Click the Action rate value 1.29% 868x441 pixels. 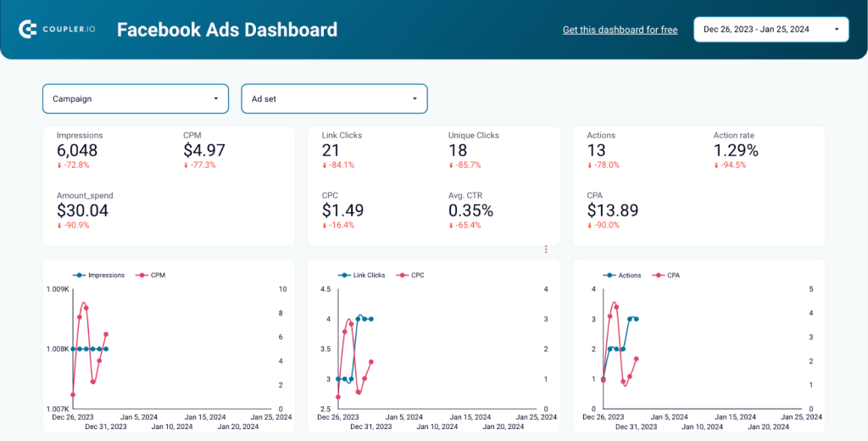[736, 150]
